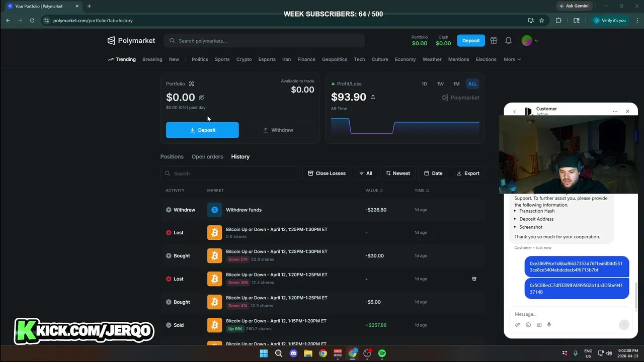Open the Date filter dropdown
644x362 pixels.
433,173
